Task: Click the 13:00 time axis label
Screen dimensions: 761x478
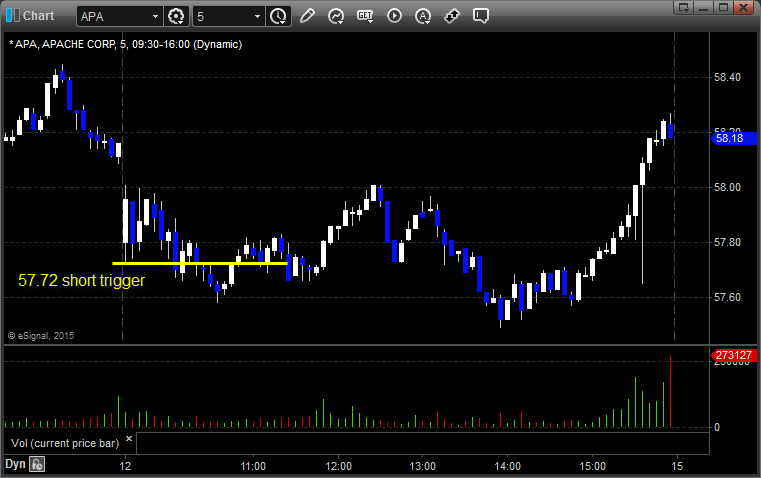Action: (423, 466)
